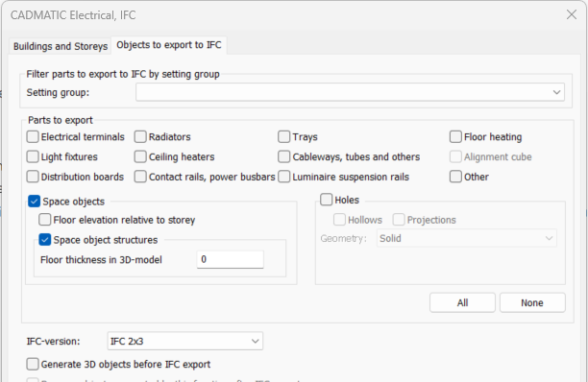This screenshot has width=588, height=382.
Task: Check Distribution boards option
Action: pyautogui.click(x=33, y=177)
